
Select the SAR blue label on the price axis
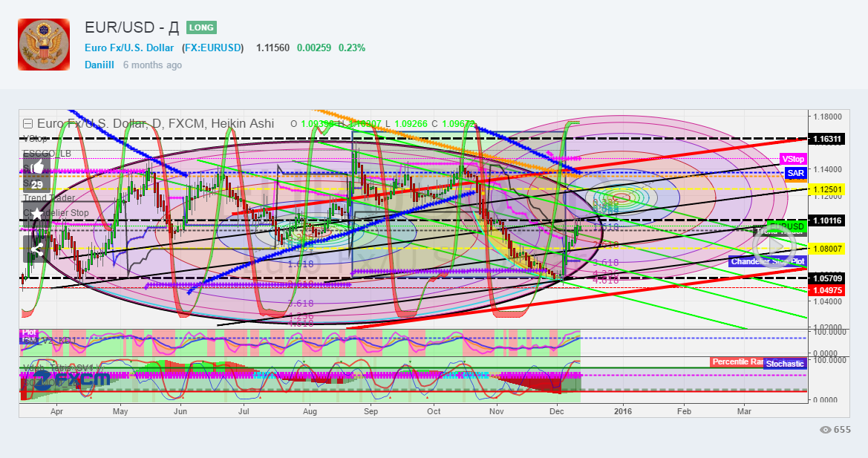point(795,173)
